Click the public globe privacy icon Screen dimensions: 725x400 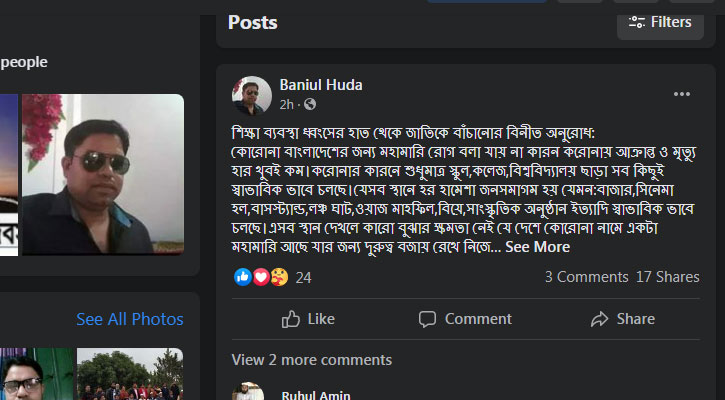click(310, 104)
